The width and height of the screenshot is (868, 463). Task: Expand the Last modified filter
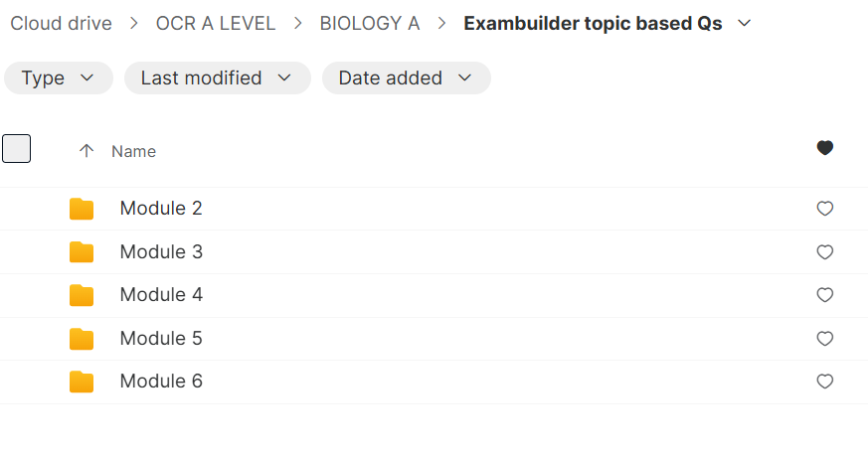coord(217,77)
